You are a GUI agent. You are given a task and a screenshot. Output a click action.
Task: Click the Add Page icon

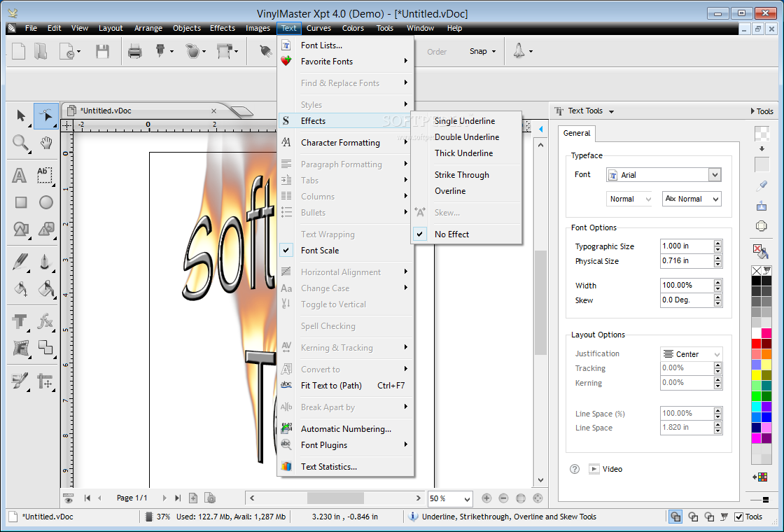[x=193, y=498]
